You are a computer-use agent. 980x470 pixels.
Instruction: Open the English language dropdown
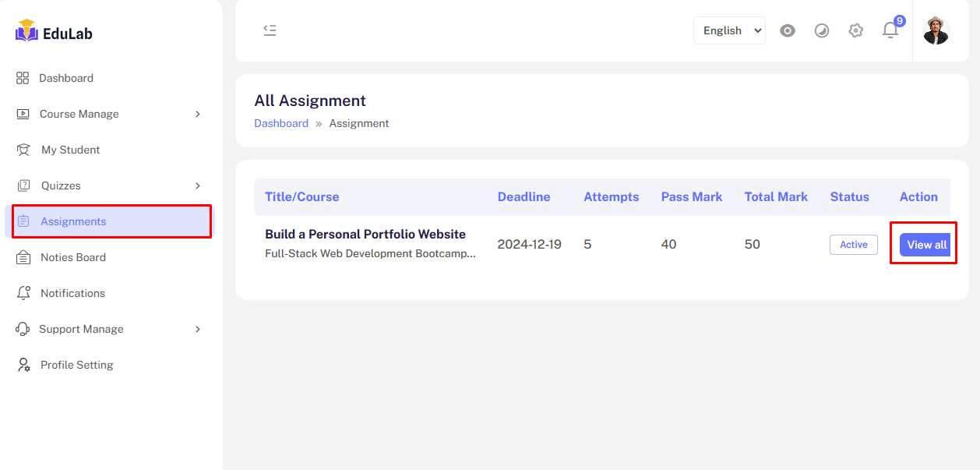(729, 30)
